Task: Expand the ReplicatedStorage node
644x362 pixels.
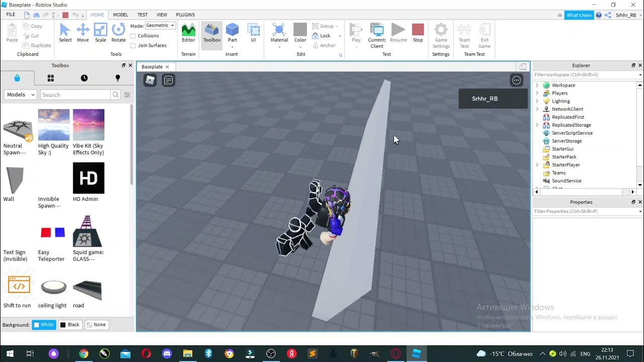Action: tap(537, 125)
